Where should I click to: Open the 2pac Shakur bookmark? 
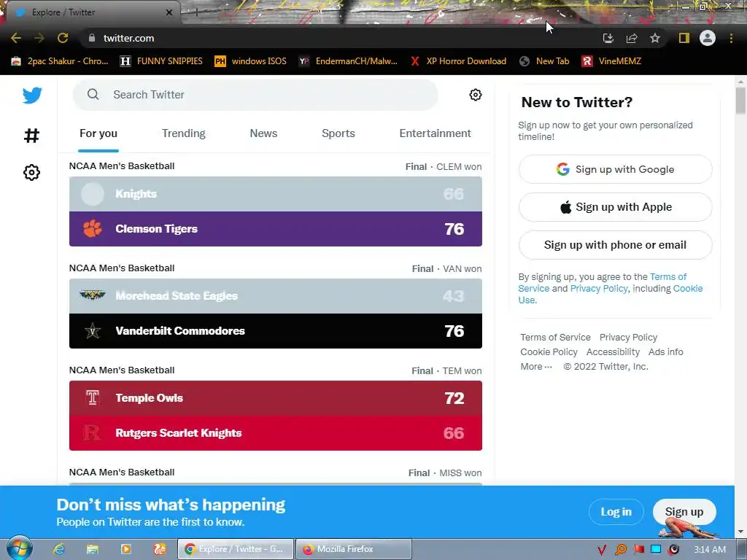(60, 61)
